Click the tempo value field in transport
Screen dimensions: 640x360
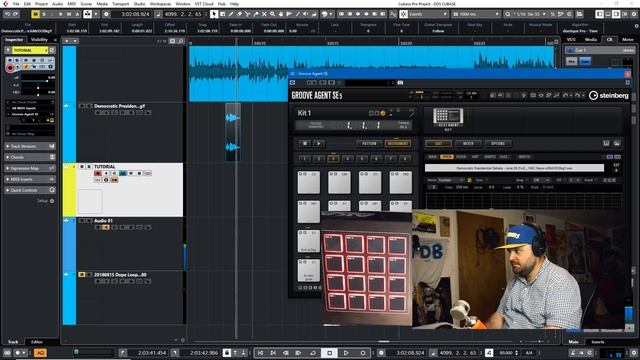[507, 353]
